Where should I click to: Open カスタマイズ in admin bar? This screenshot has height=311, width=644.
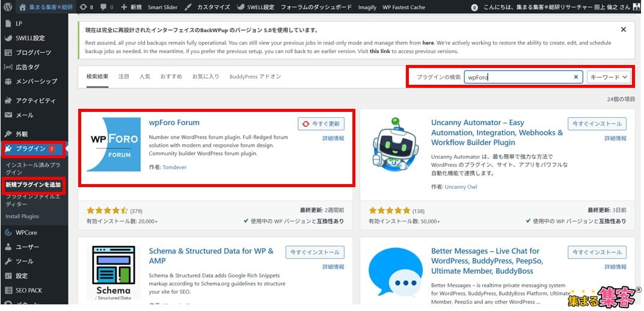207,7
